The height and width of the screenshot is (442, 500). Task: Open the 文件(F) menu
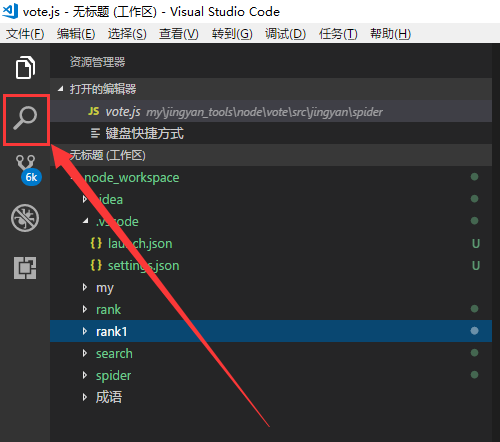tap(25, 33)
